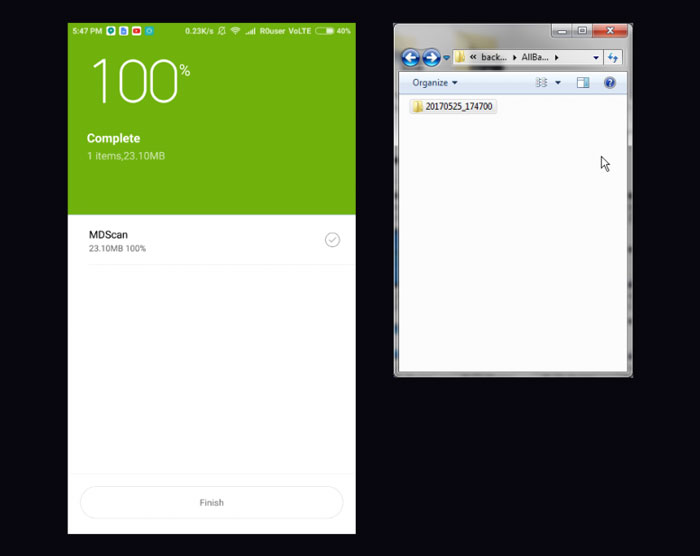Select the 20170525_174700 folder
The image size is (700, 556).
pos(452,106)
